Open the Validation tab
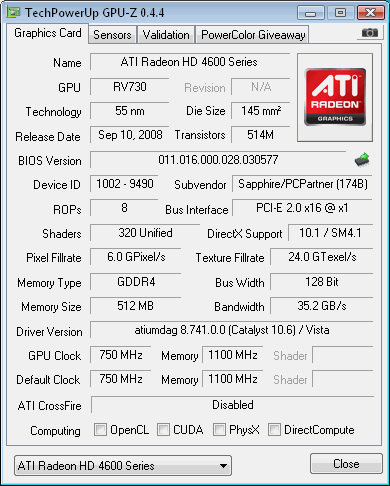 [166, 35]
